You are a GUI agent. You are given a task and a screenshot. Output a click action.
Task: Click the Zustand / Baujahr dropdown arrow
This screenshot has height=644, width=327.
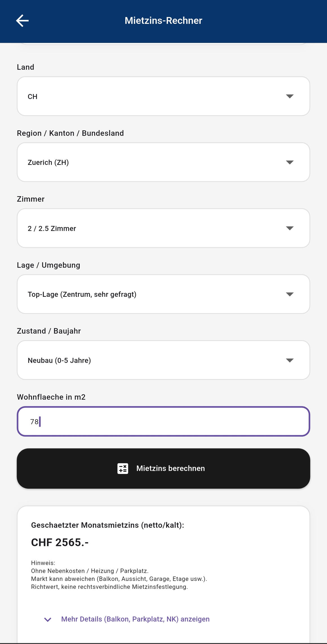click(x=290, y=360)
